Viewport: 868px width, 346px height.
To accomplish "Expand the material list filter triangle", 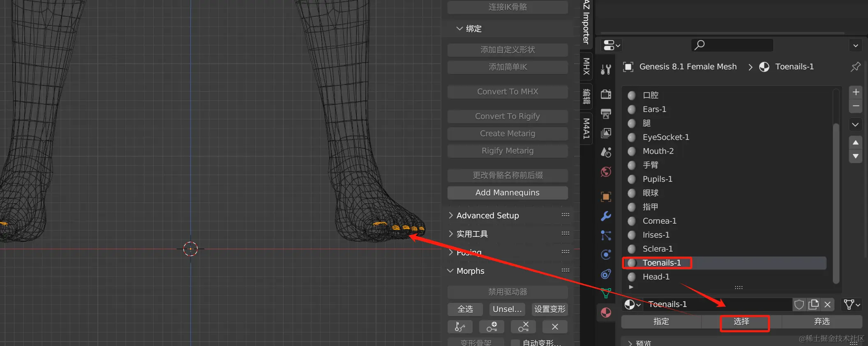I will tap(631, 287).
